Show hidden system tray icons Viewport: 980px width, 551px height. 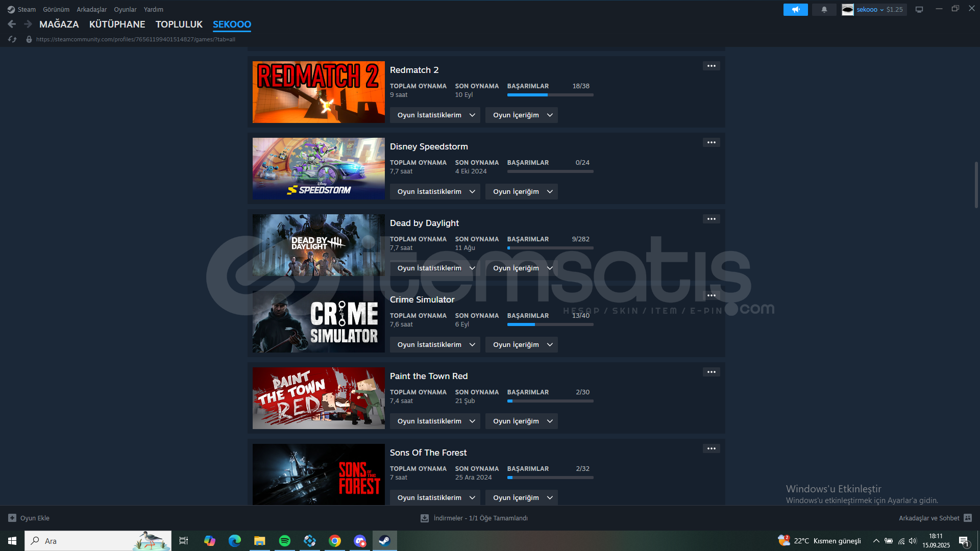coord(876,541)
